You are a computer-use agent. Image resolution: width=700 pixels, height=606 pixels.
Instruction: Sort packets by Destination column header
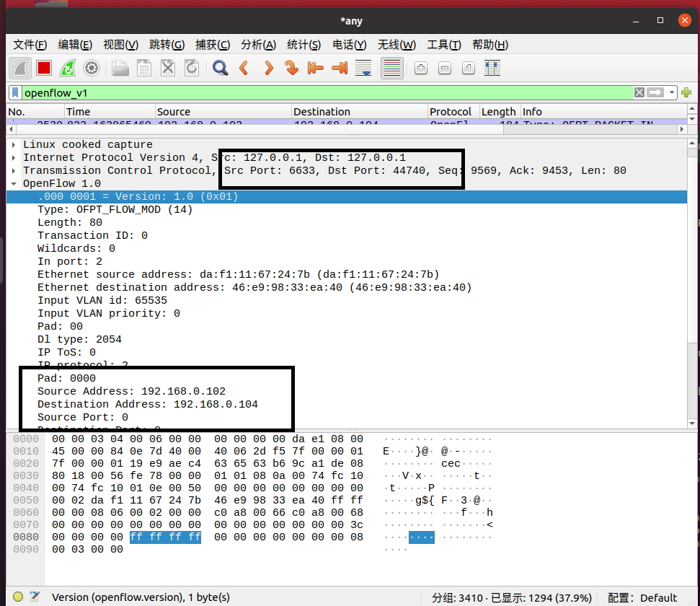[x=360, y=112]
